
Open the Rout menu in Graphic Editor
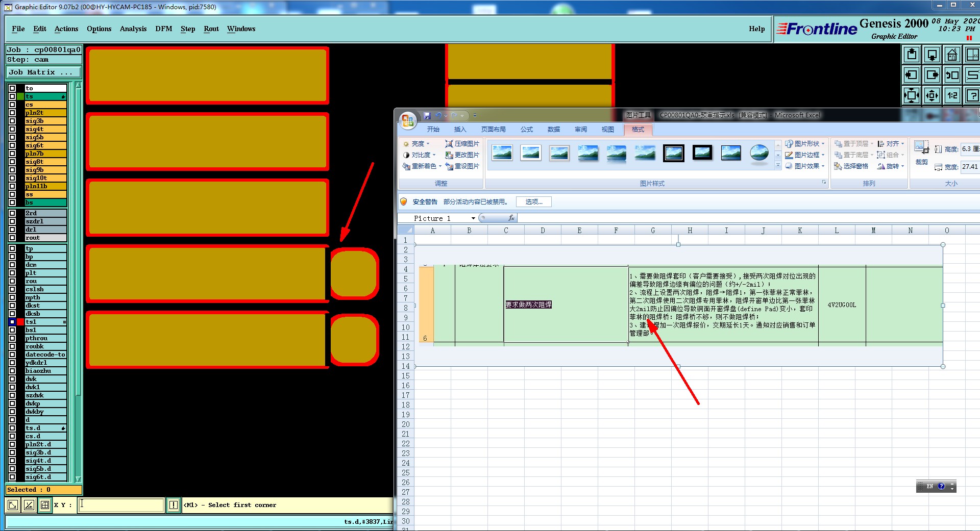[211, 29]
